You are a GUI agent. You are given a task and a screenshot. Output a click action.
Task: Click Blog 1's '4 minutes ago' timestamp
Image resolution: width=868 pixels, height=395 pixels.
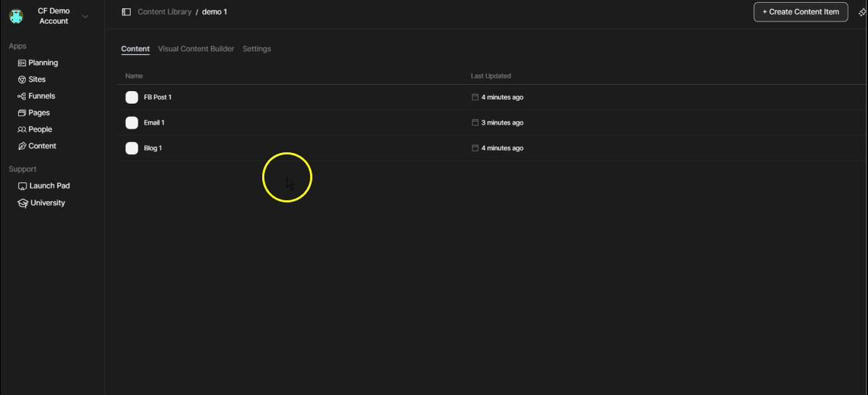click(x=502, y=148)
